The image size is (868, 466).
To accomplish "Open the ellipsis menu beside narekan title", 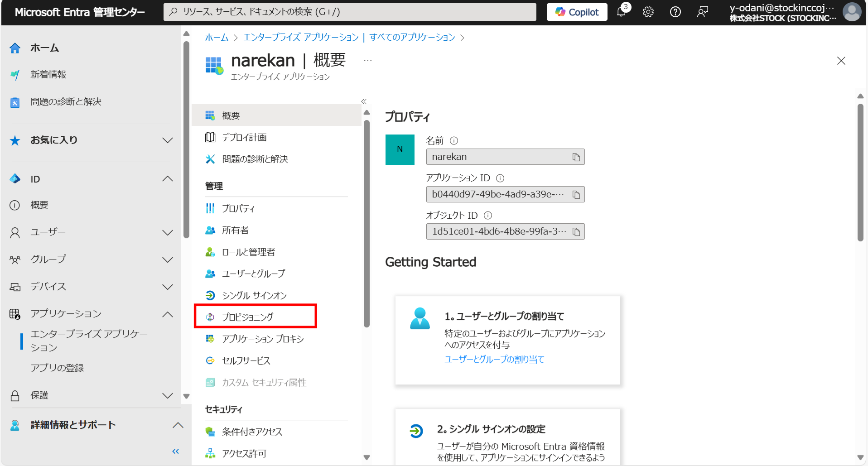I will (x=367, y=60).
